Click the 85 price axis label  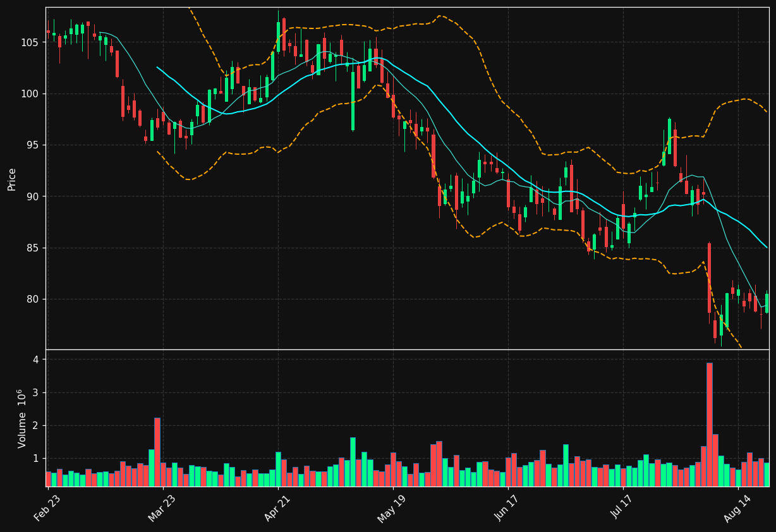[33, 248]
